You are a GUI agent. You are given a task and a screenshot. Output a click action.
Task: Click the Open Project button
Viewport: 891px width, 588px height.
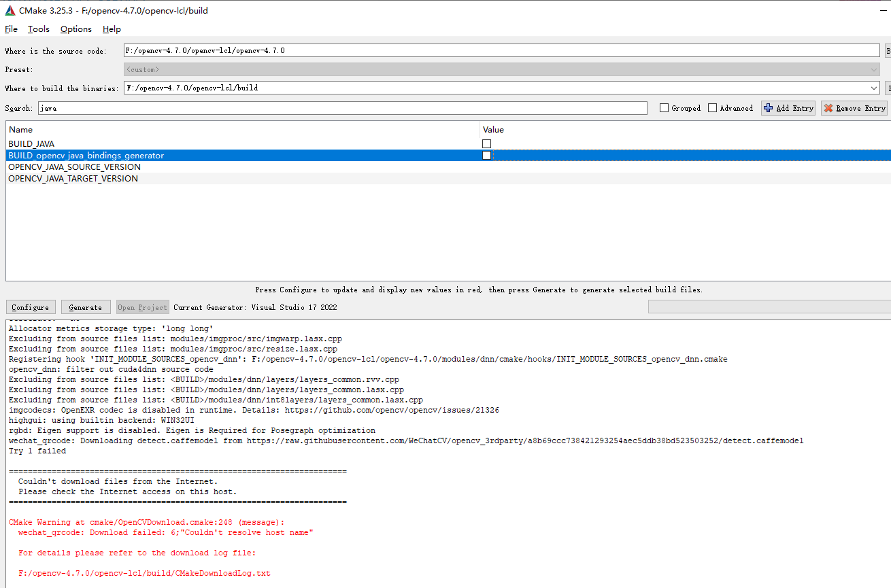[x=142, y=307]
